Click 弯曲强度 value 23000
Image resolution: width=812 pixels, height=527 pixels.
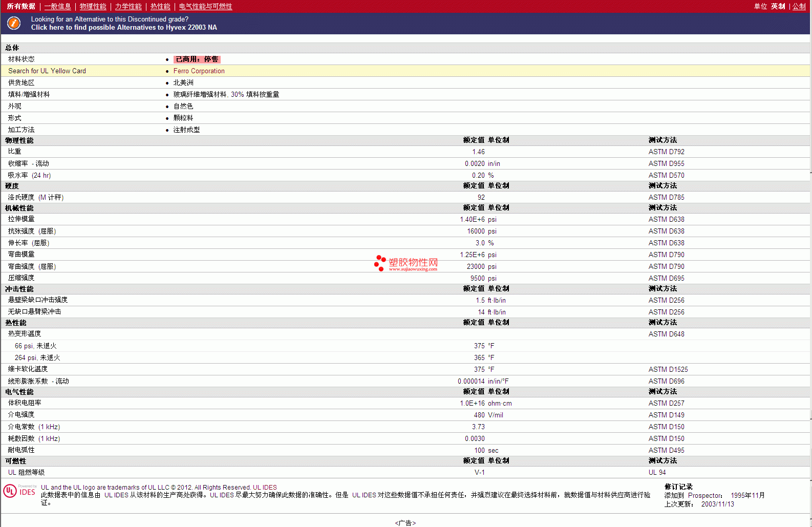click(476, 267)
